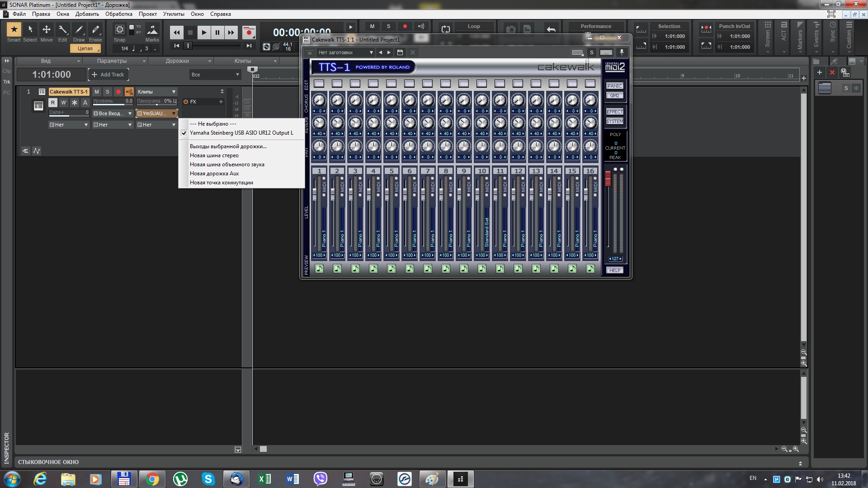The width and height of the screenshot is (868, 488).
Task: Select the Erase tool
Action: [95, 30]
